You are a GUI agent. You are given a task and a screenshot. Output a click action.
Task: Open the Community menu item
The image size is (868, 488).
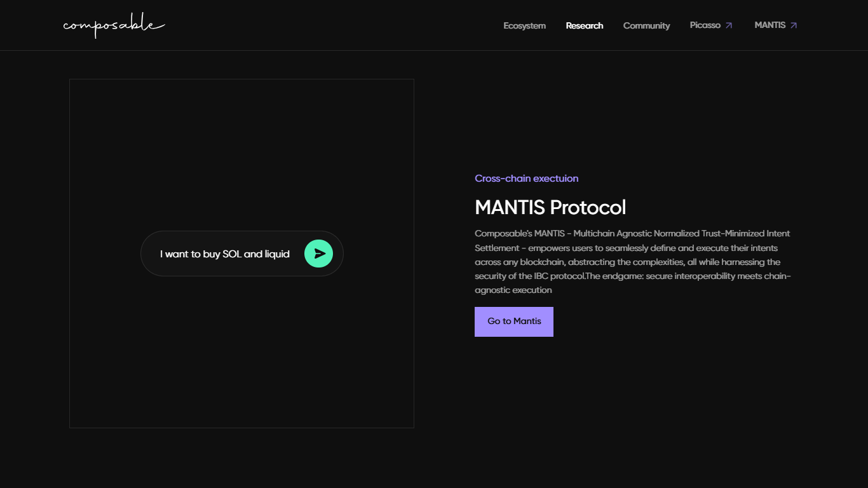coord(646,25)
